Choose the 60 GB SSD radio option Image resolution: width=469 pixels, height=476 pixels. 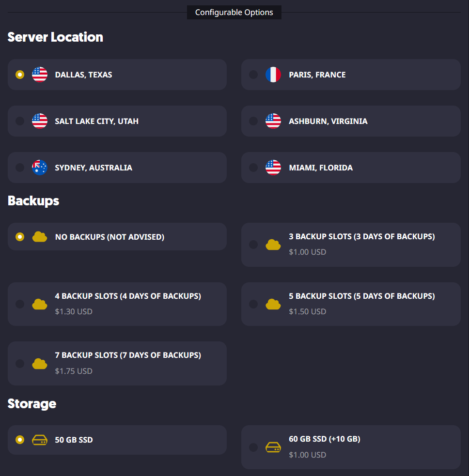(253, 447)
